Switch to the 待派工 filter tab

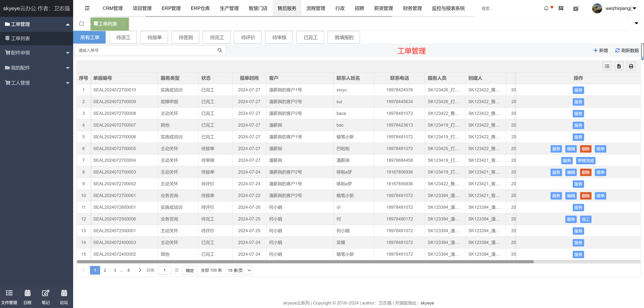pos(123,37)
